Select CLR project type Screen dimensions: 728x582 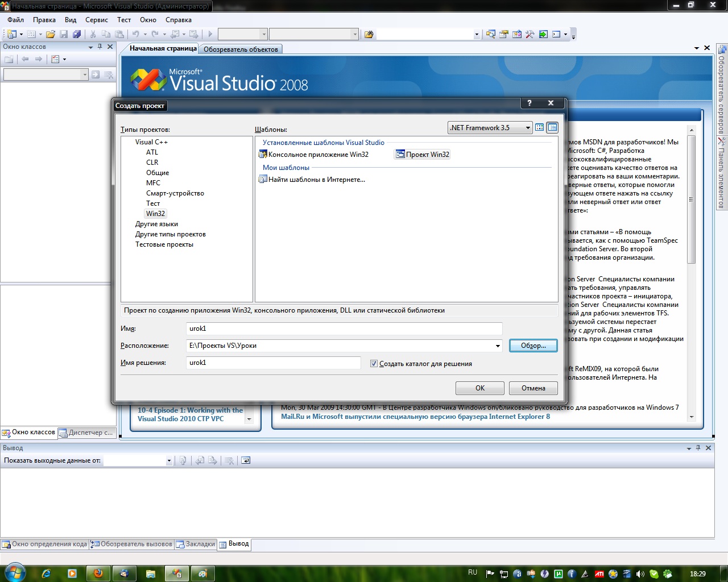point(152,163)
